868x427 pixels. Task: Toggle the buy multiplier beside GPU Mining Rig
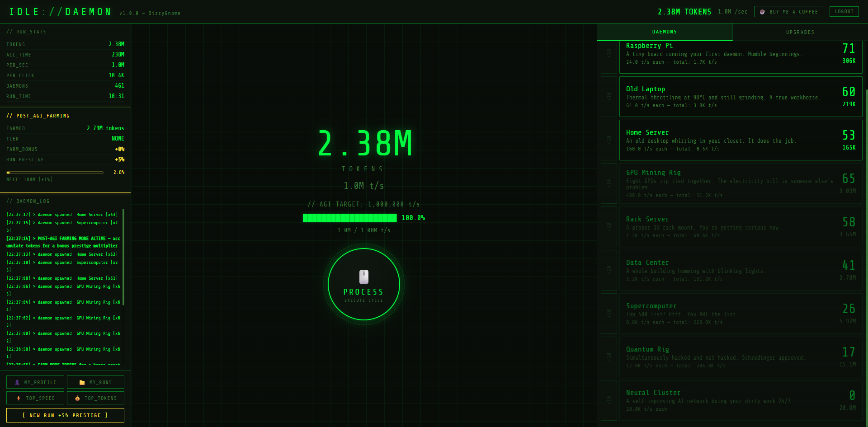click(x=609, y=183)
